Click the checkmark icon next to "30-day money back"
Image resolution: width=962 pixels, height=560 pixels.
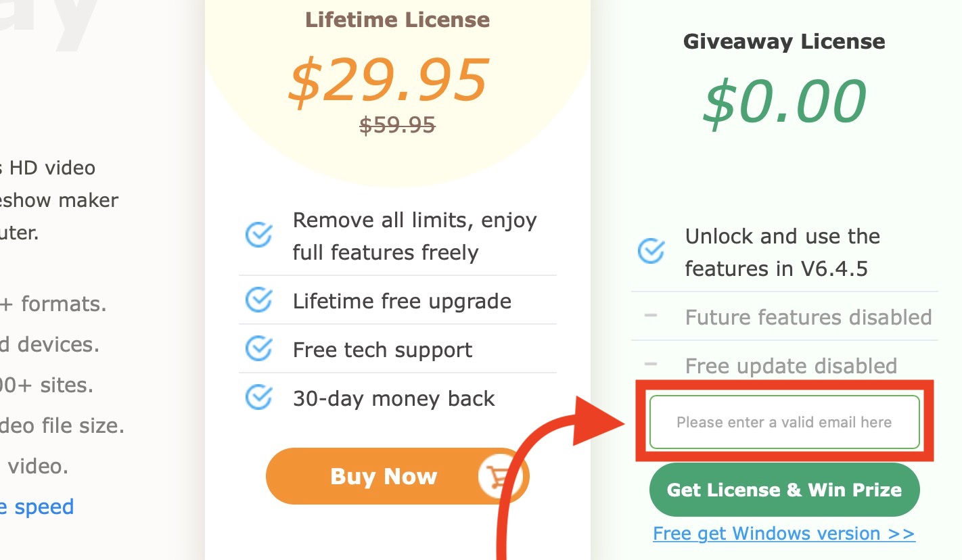point(258,398)
